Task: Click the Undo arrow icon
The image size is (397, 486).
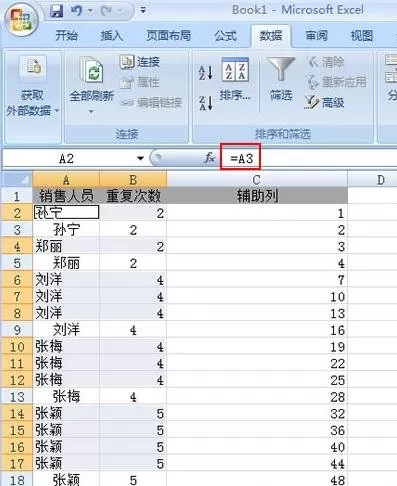Action: coord(76,11)
